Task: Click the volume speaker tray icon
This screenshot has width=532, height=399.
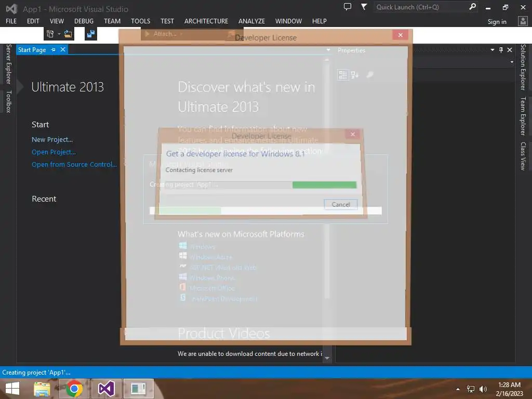Action: (483, 389)
